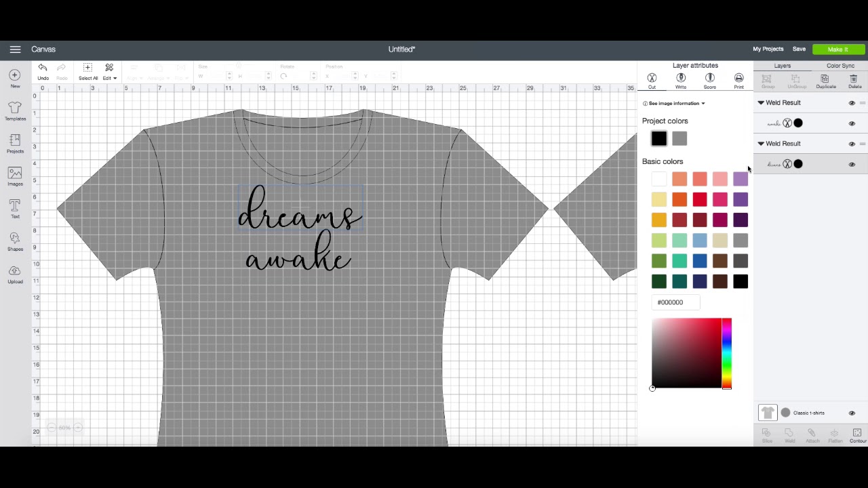Click awake layer thumbnail
The image size is (868, 488).
click(774, 123)
